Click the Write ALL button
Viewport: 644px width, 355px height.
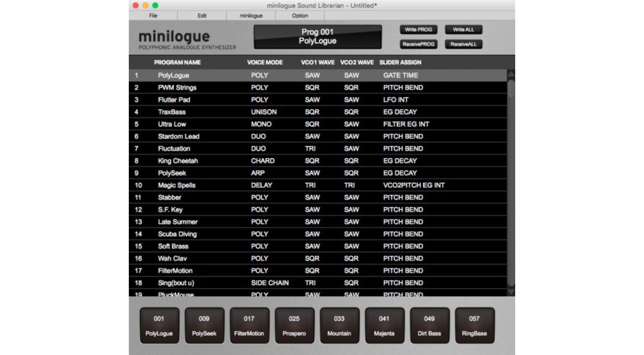[463, 30]
